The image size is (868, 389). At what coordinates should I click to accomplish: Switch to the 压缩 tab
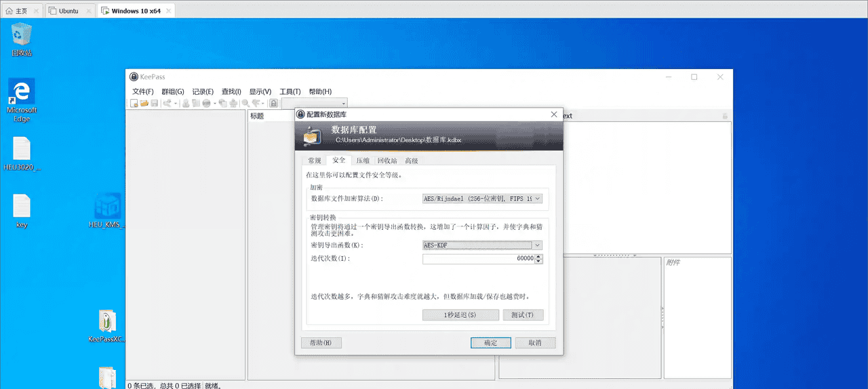click(363, 161)
